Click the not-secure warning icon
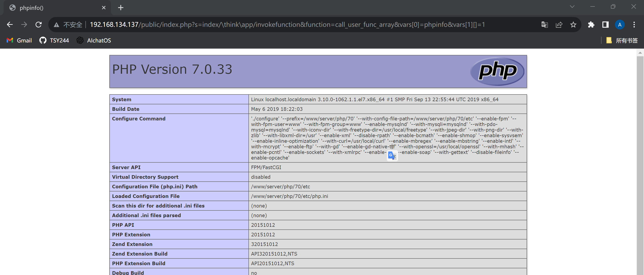 [57, 25]
